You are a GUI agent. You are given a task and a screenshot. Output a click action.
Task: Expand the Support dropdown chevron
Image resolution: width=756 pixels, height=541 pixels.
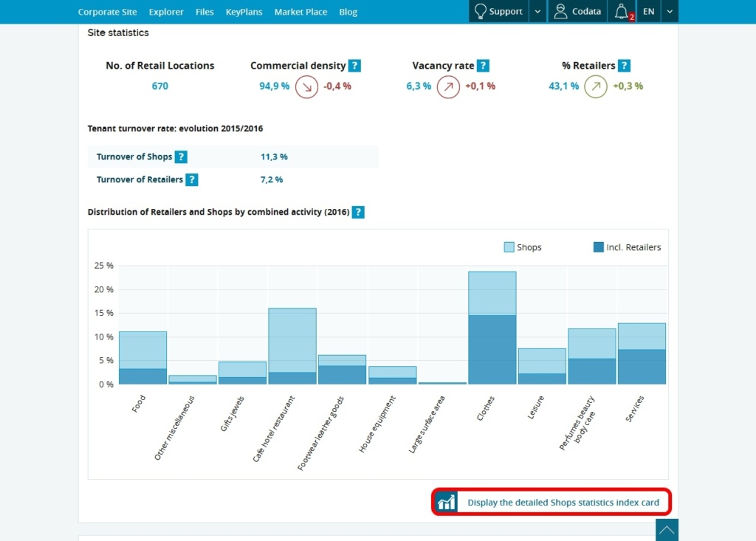(537, 11)
